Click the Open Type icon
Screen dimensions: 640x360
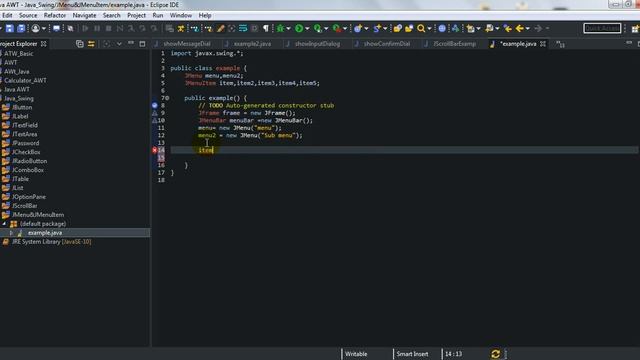397,28
